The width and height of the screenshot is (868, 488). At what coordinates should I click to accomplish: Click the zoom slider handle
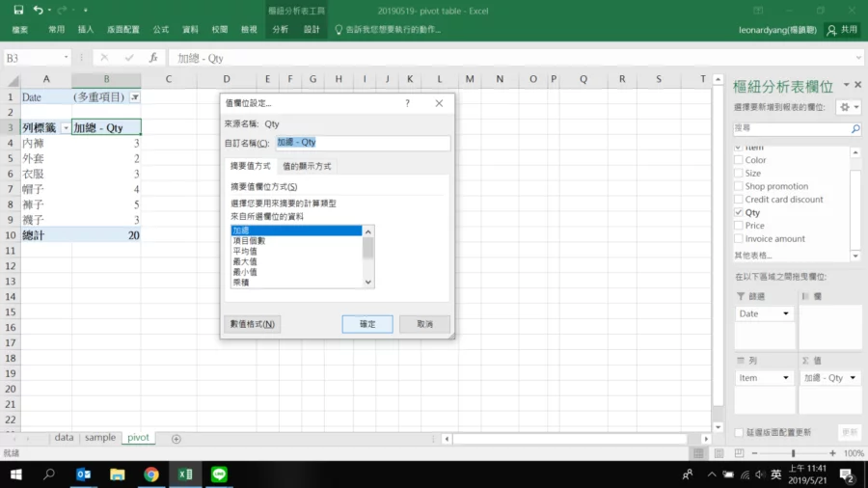tap(794, 453)
